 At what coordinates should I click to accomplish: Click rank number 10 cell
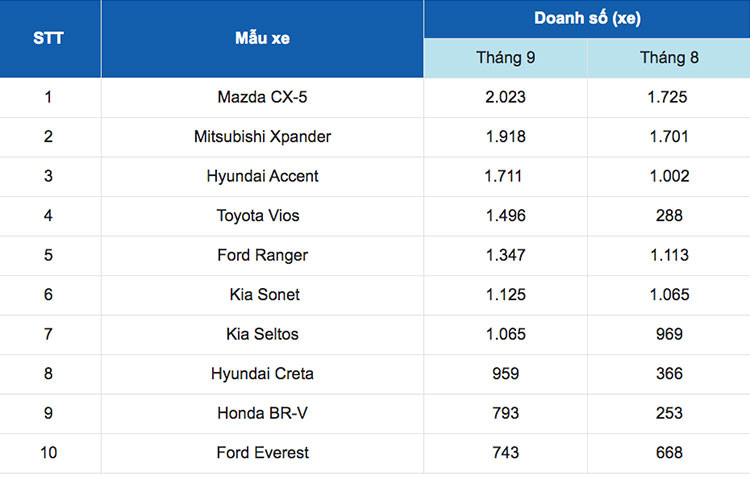coord(49,453)
